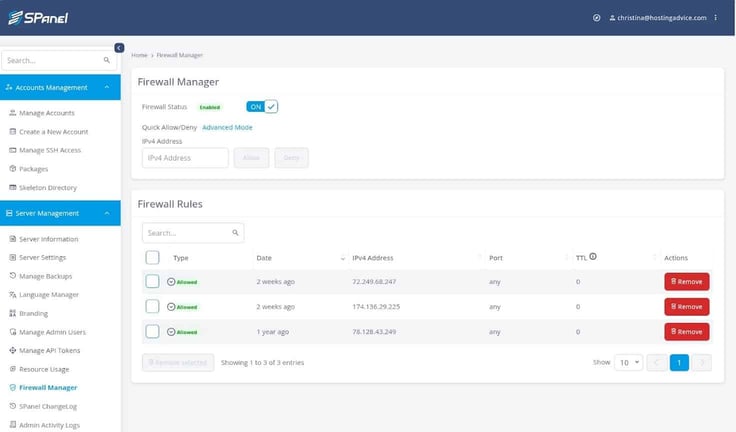This screenshot has width=736, height=432.
Task: Click the Packages icon
Action: [x=13, y=169]
